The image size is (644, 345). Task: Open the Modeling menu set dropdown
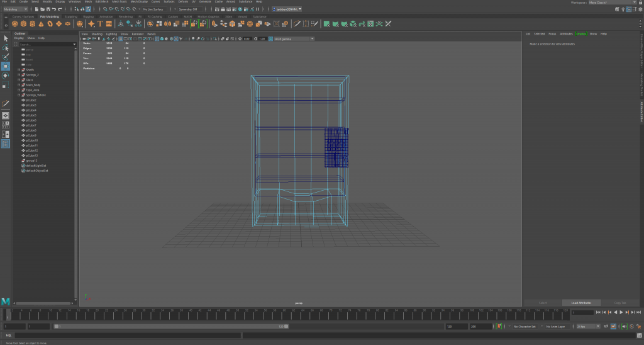point(16,9)
